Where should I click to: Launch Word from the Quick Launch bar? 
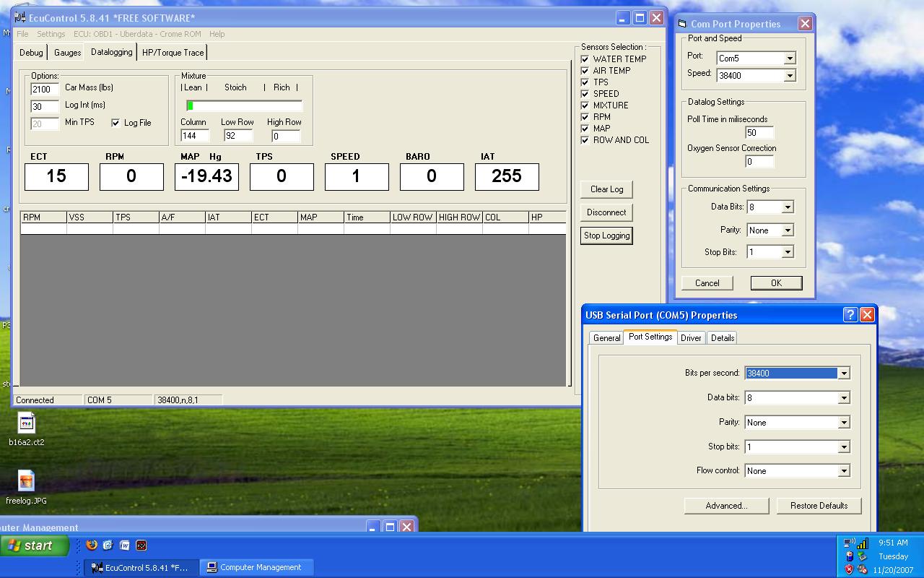pos(125,545)
